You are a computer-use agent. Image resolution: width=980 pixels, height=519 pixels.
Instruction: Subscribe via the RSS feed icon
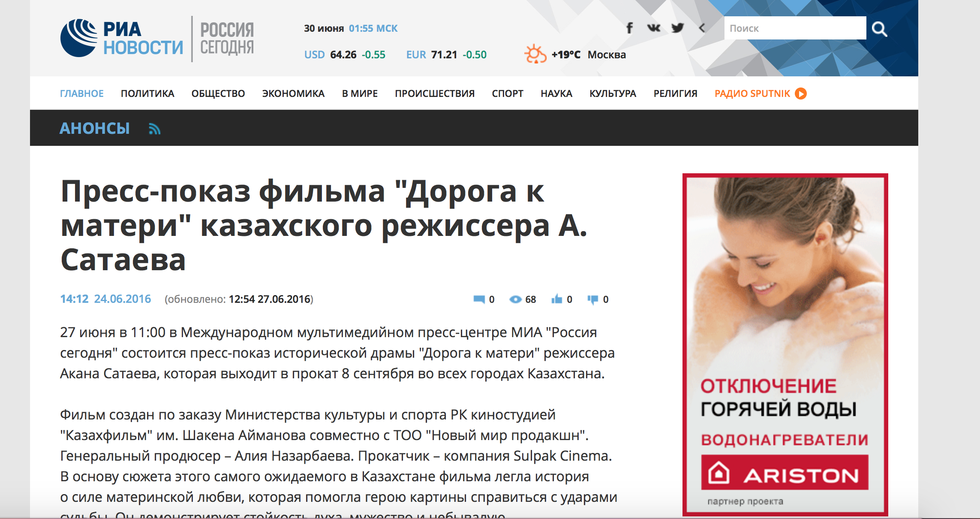coord(154,129)
